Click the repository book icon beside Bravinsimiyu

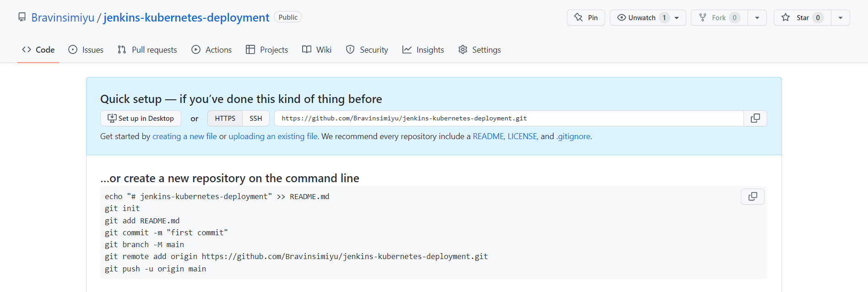coord(22,17)
